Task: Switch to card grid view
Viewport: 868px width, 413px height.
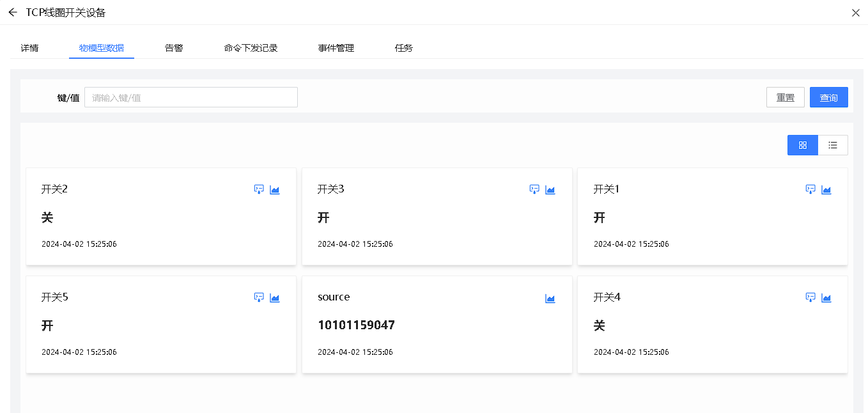Action: (x=803, y=145)
